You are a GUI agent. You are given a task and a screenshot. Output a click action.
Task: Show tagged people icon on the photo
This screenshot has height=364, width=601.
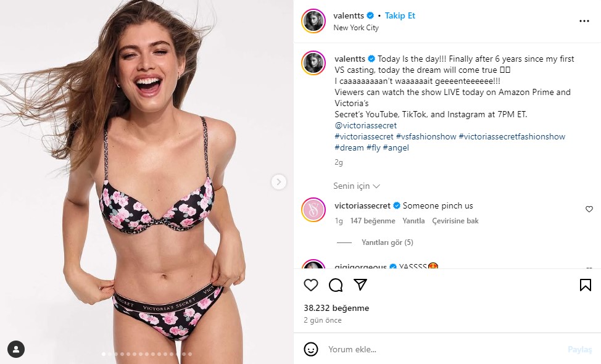[16, 349]
